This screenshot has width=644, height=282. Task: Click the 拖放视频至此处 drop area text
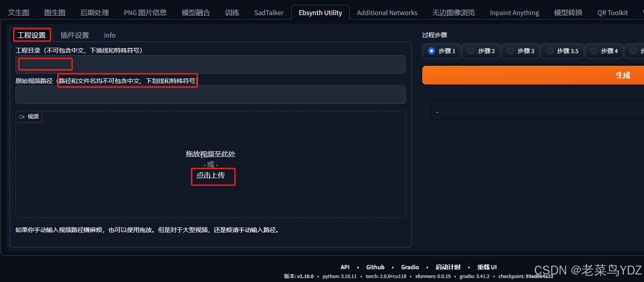[x=211, y=154]
